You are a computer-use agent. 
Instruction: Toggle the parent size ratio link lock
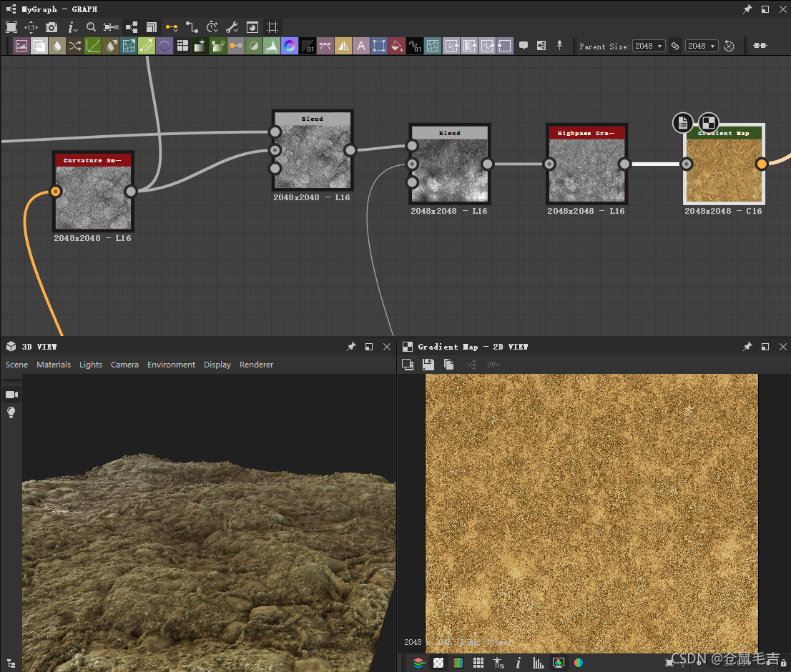675,46
